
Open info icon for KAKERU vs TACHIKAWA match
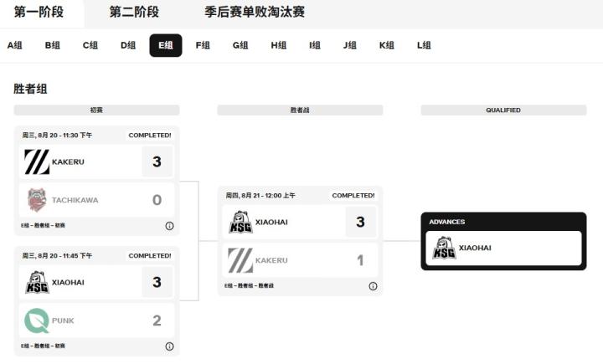pyautogui.click(x=169, y=226)
